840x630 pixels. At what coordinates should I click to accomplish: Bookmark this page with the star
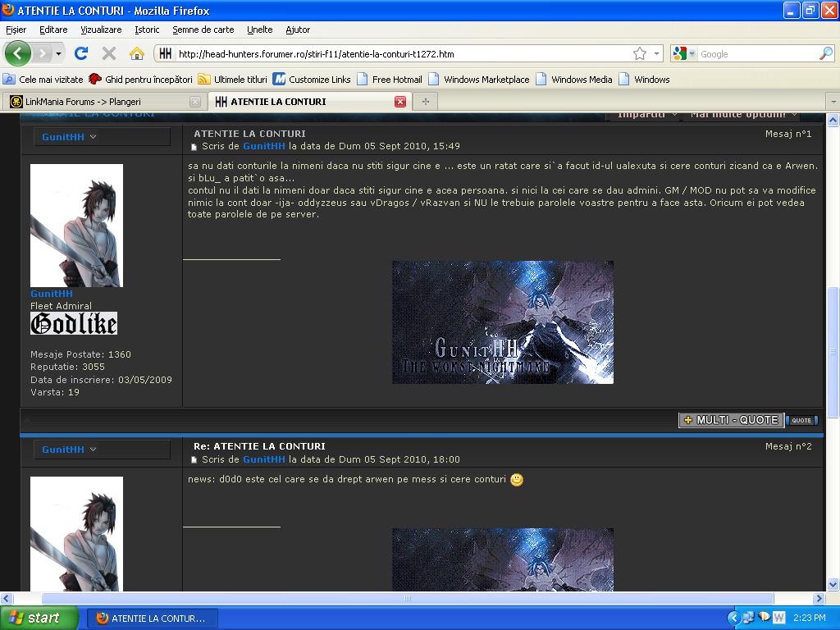coord(640,53)
